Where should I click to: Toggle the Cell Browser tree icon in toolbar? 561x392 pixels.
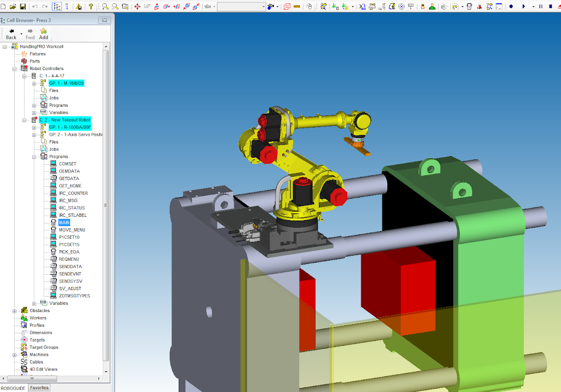(57, 7)
